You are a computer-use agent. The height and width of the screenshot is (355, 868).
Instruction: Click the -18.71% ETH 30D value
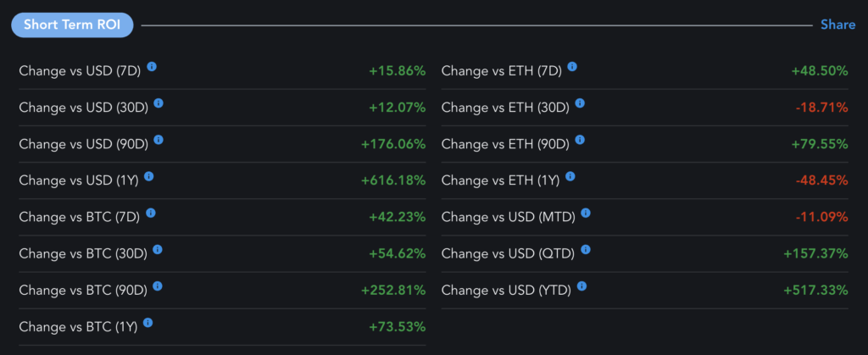pyautogui.click(x=821, y=108)
